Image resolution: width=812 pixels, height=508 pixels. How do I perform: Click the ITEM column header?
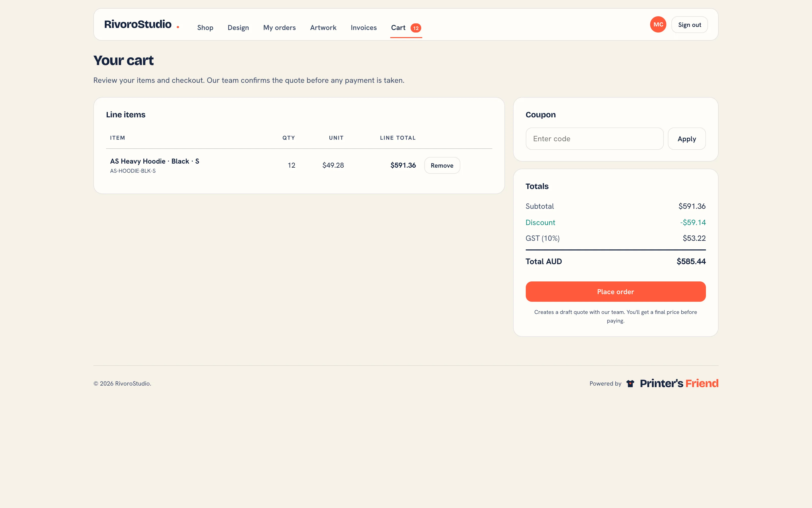pyautogui.click(x=117, y=138)
